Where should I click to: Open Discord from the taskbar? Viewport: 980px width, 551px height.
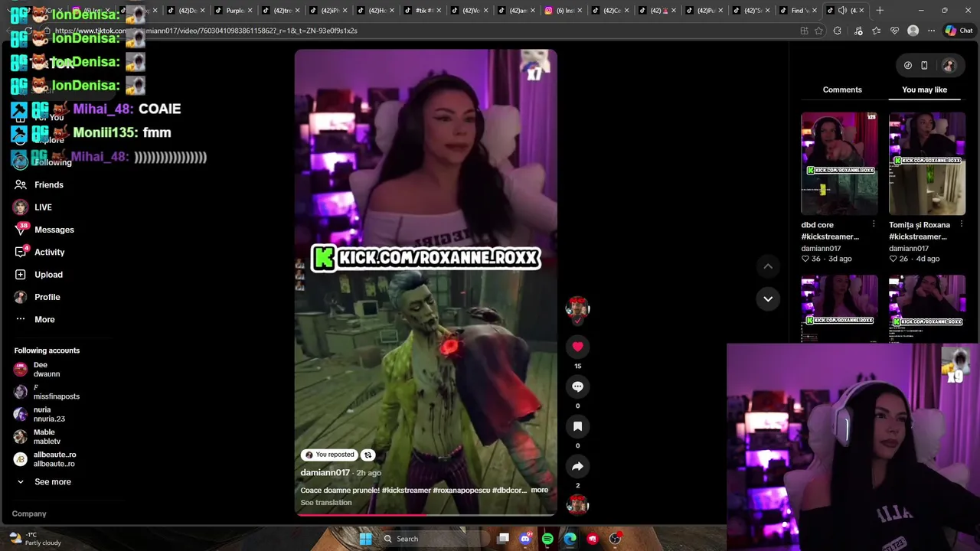[525, 539]
